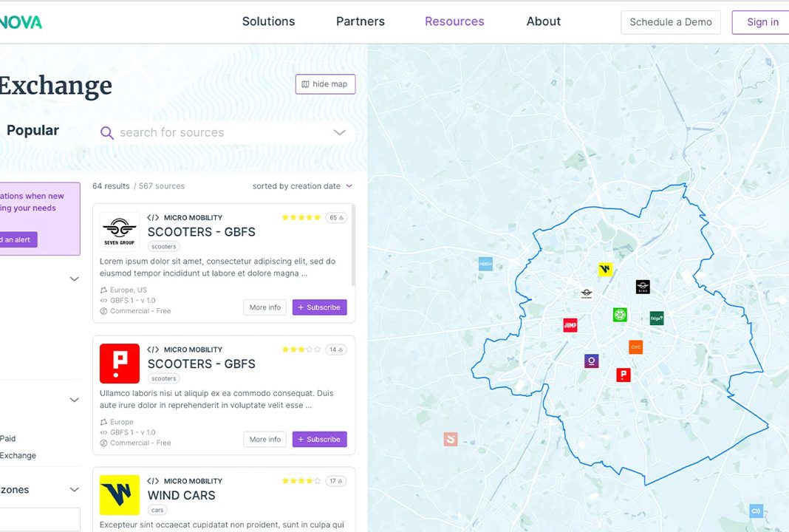Select the Exchange filter option
Image resolution: width=789 pixels, height=532 pixels.
(x=18, y=455)
